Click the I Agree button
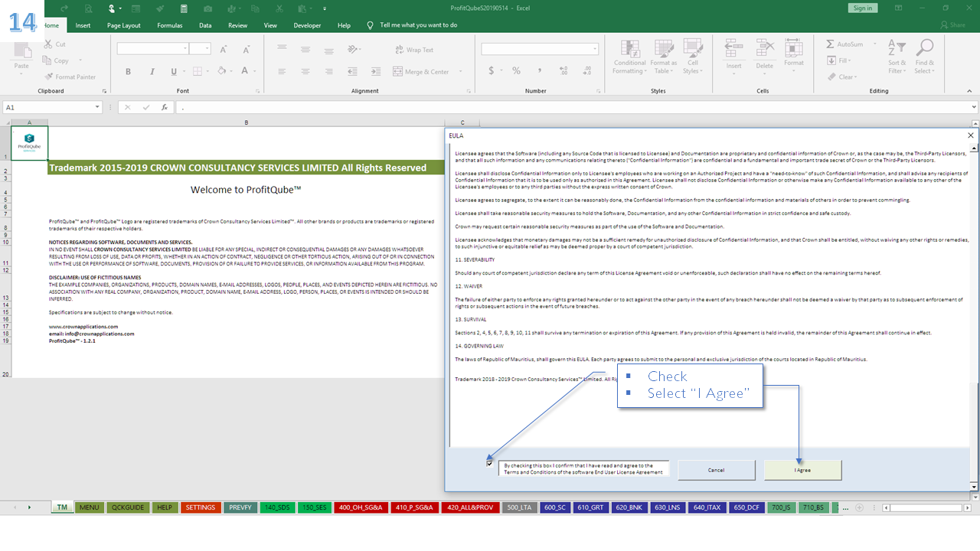Image resolution: width=980 pixels, height=551 pixels. 802,470
